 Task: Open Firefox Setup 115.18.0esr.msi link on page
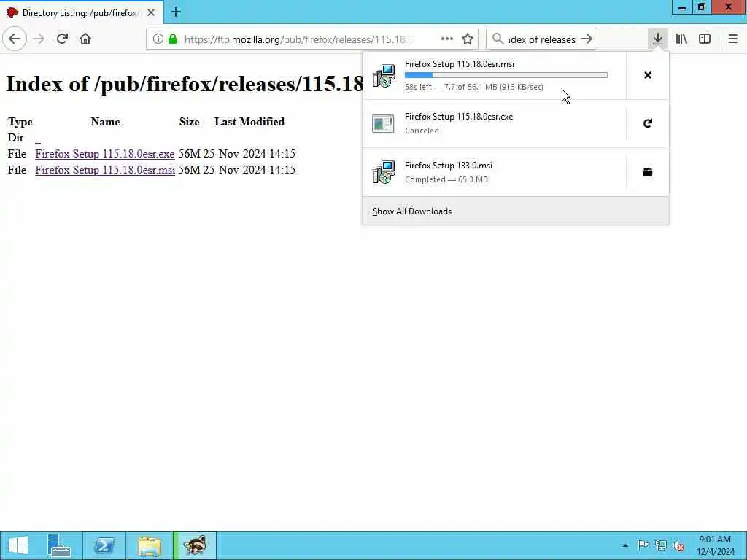click(x=105, y=170)
